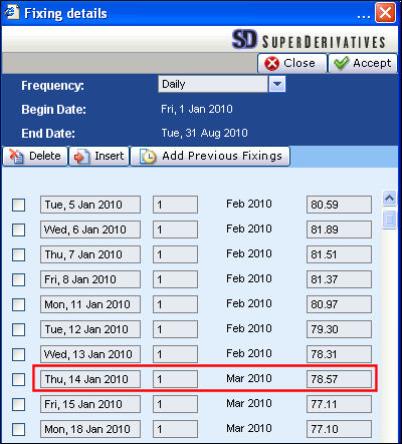The width and height of the screenshot is (402, 444).
Task: Click the Delete fixing icon
Action: tap(17, 157)
